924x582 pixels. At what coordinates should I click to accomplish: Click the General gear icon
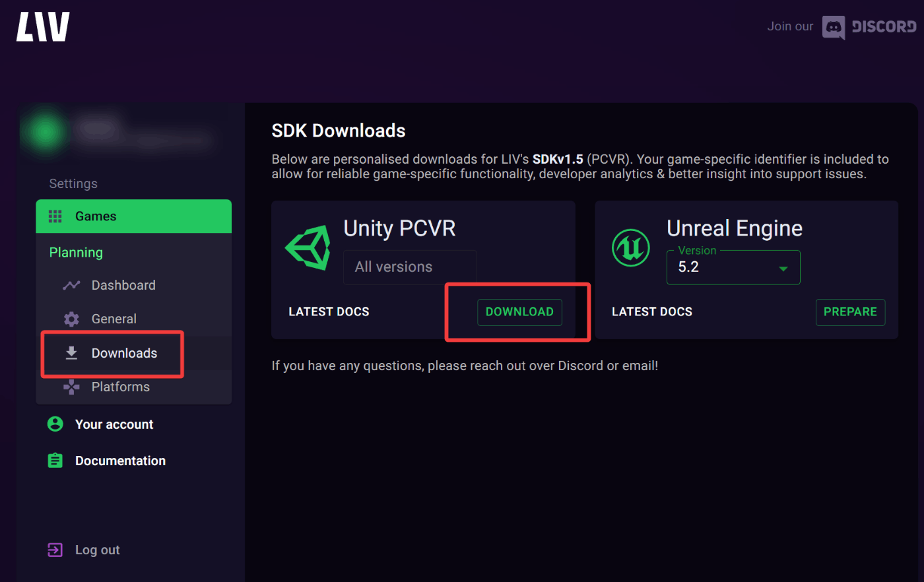[x=71, y=319]
